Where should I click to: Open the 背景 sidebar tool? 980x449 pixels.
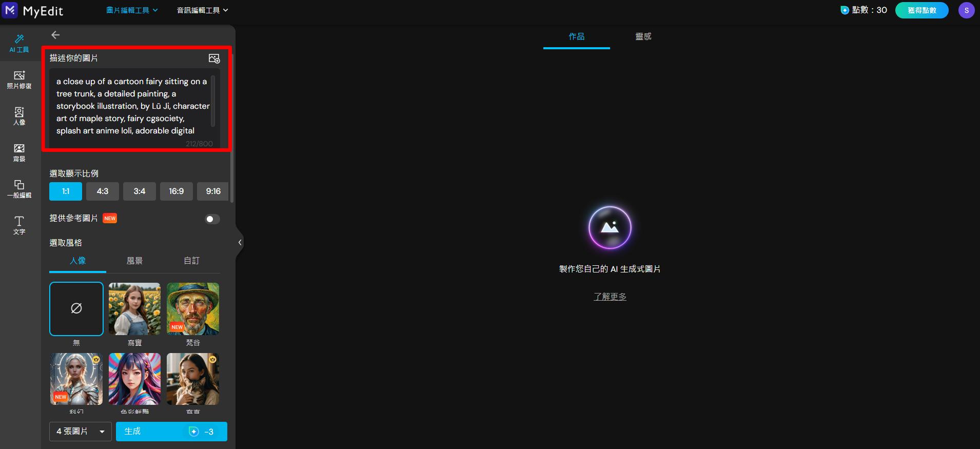(19, 152)
